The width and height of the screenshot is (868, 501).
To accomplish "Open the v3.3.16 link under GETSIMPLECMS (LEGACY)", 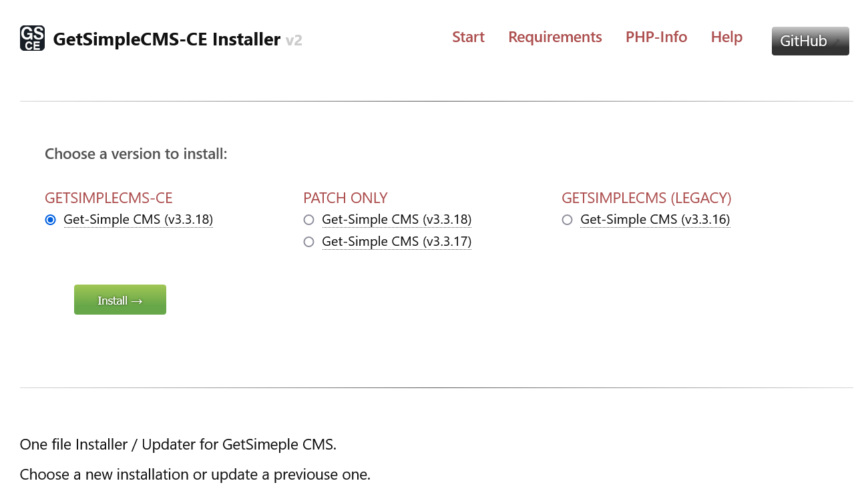I will click(654, 219).
